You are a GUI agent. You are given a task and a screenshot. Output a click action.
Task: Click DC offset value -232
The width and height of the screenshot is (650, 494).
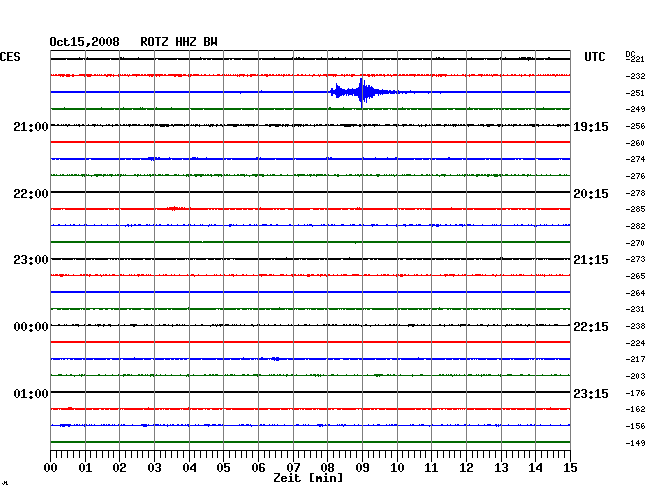(x=635, y=76)
